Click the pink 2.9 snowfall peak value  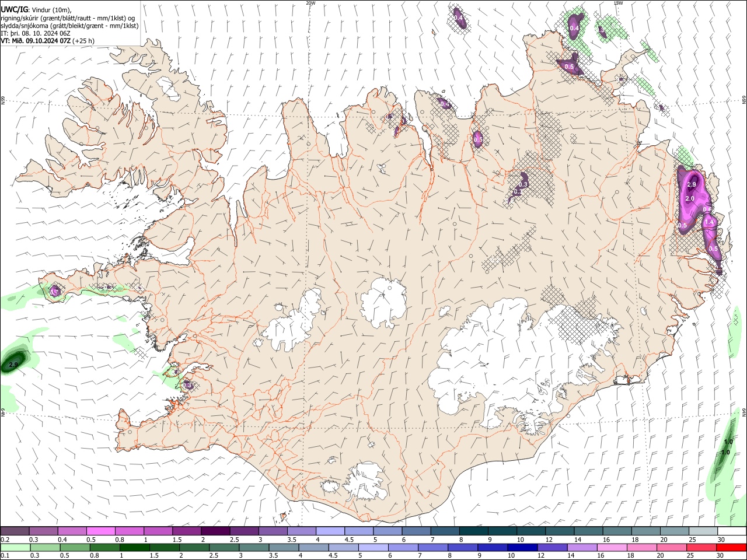(x=692, y=185)
